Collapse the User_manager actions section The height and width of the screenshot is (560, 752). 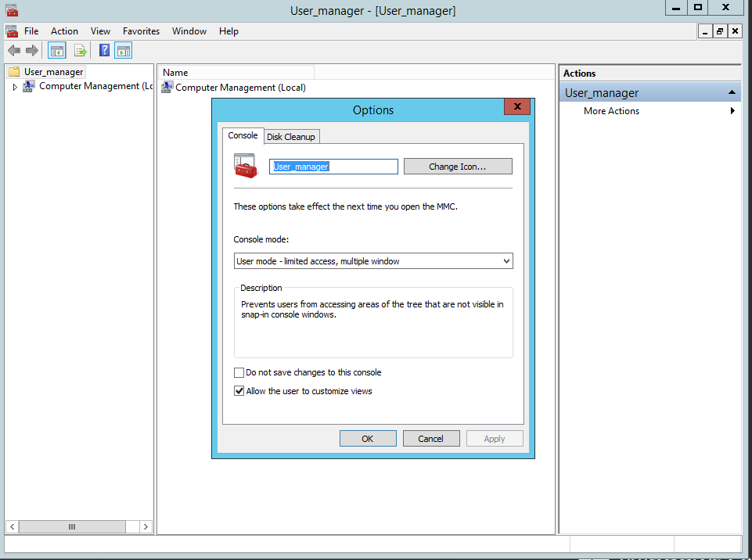[x=732, y=92]
